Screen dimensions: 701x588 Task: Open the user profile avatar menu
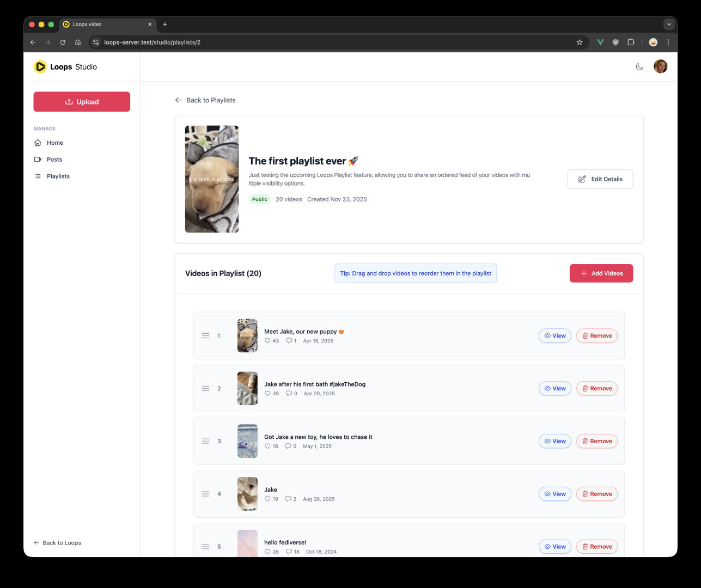coord(660,67)
